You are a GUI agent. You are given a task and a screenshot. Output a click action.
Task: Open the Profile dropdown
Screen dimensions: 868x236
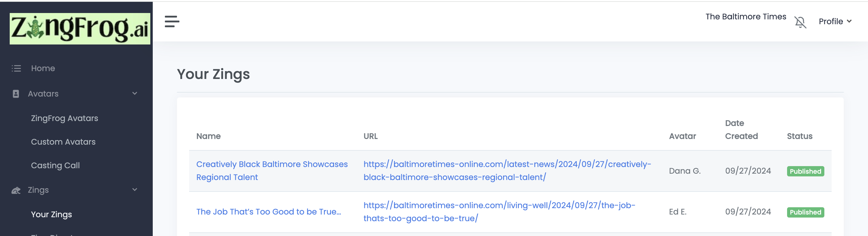pos(835,21)
